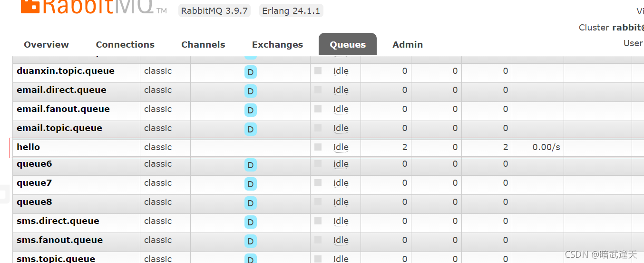Click the D badge for email.fanout.queue
This screenshot has width=644, height=263.
[251, 111]
